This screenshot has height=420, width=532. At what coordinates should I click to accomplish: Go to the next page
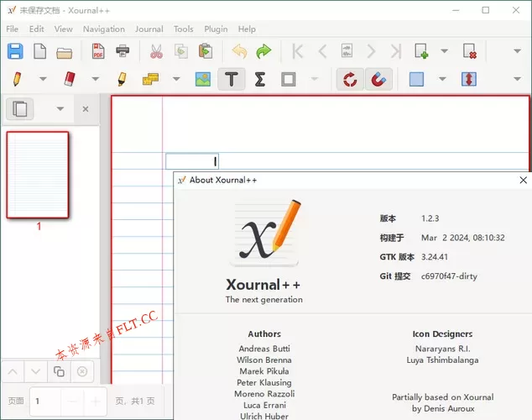[x=371, y=51]
